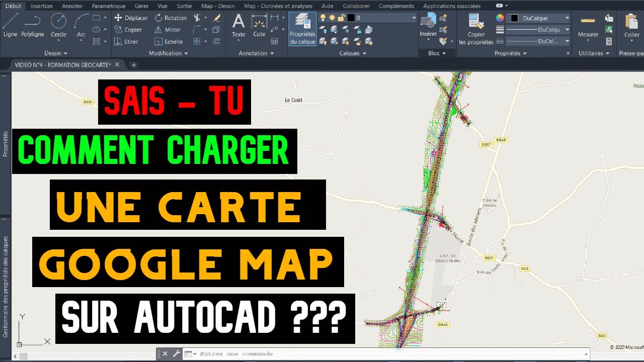Click the Déplacer move tool
The height and width of the screenshot is (362, 644).
(x=131, y=18)
